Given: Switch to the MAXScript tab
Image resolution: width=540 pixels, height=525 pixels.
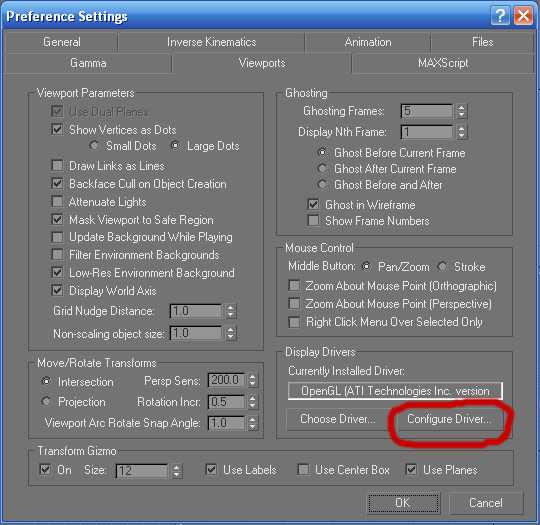Looking at the screenshot, I should (x=443, y=63).
